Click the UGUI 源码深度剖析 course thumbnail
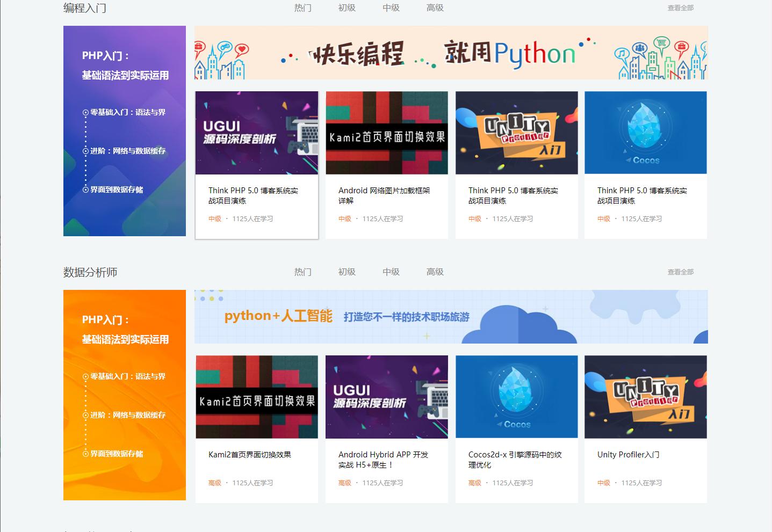 pos(256,133)
